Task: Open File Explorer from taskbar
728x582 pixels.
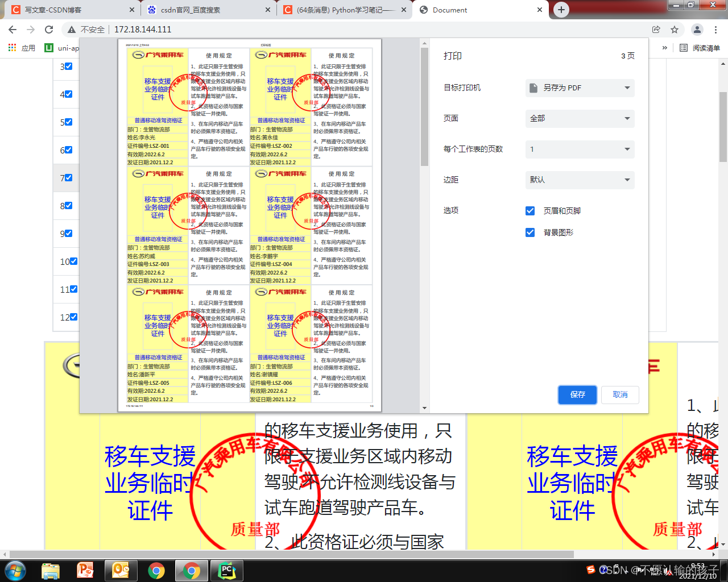Action: [51, 570]
